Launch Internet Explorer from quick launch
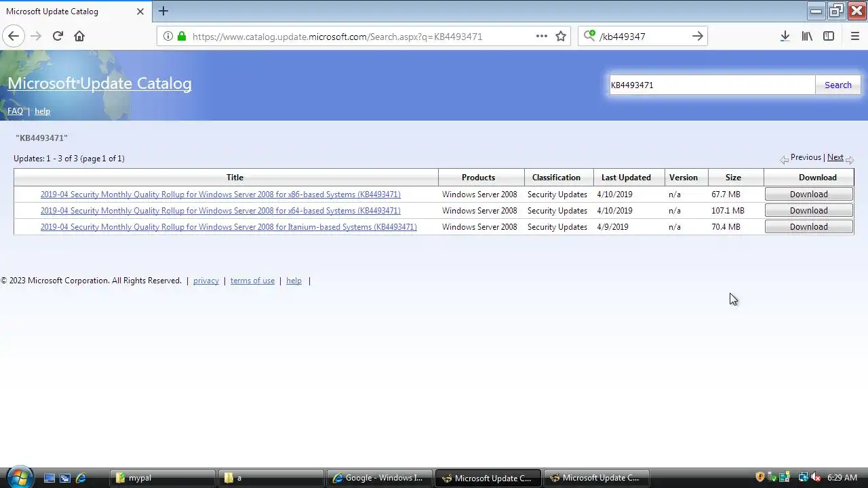Image resolution: width=868 pixels, height=488 pixels. (x=81, y=478)
